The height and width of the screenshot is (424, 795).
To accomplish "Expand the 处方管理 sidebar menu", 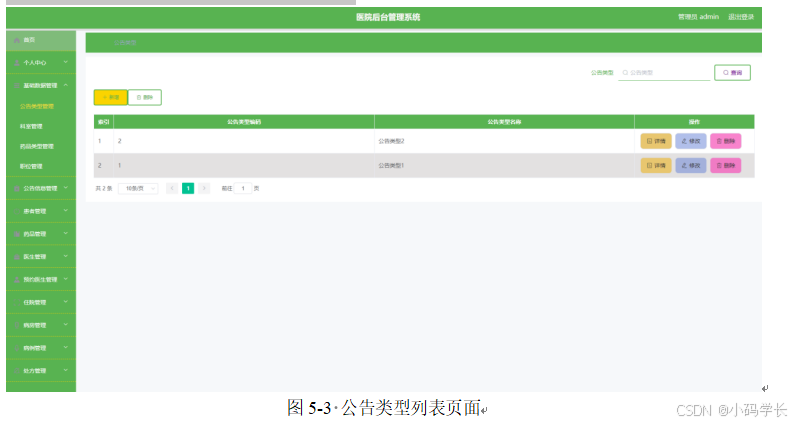I will tap(41, 371).
